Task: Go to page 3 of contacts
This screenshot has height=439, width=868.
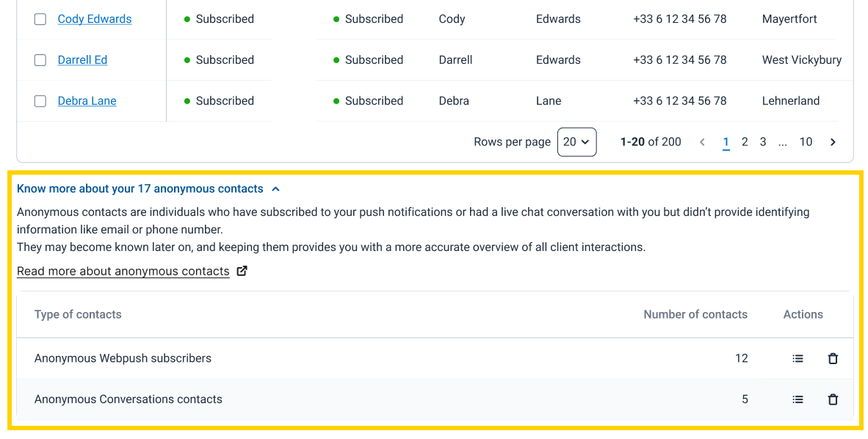Action: (763, 142)
